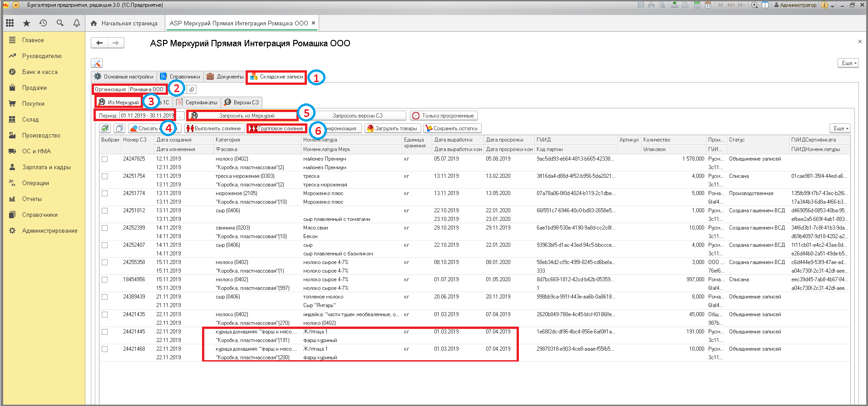Switch to Складские записи tab
This screenshot has height=406, width=868.
click(x=276, y=77)
